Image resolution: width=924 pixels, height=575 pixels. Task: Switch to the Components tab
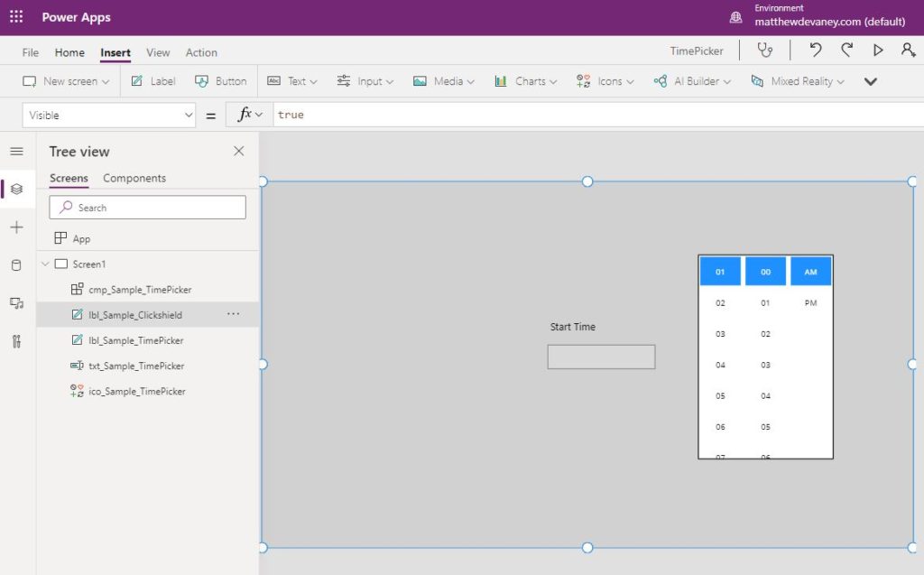tap(134, 178)
